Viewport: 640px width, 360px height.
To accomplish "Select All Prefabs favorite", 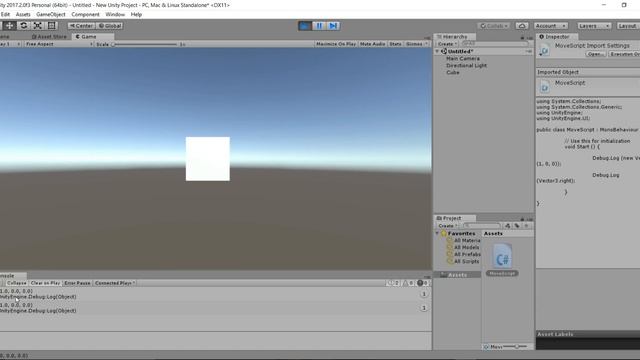I will click(463, 254).
